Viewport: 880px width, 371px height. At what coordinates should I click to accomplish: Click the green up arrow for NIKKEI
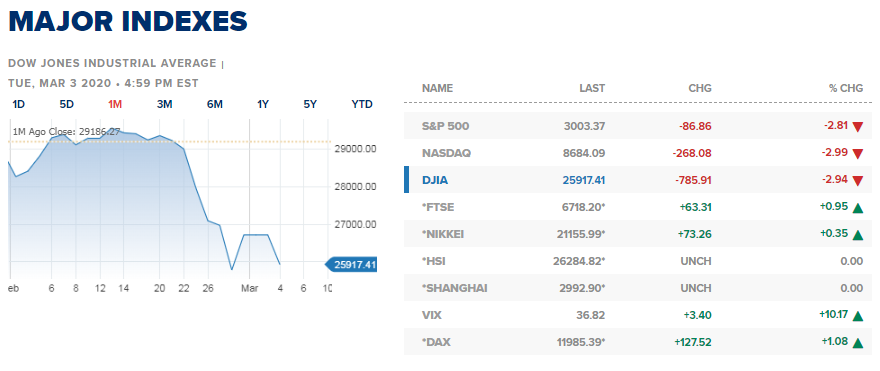point(857,235)
